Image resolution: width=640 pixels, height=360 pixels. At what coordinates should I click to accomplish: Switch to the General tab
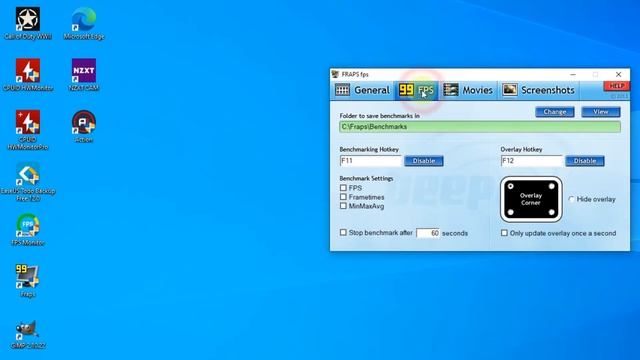362,90
